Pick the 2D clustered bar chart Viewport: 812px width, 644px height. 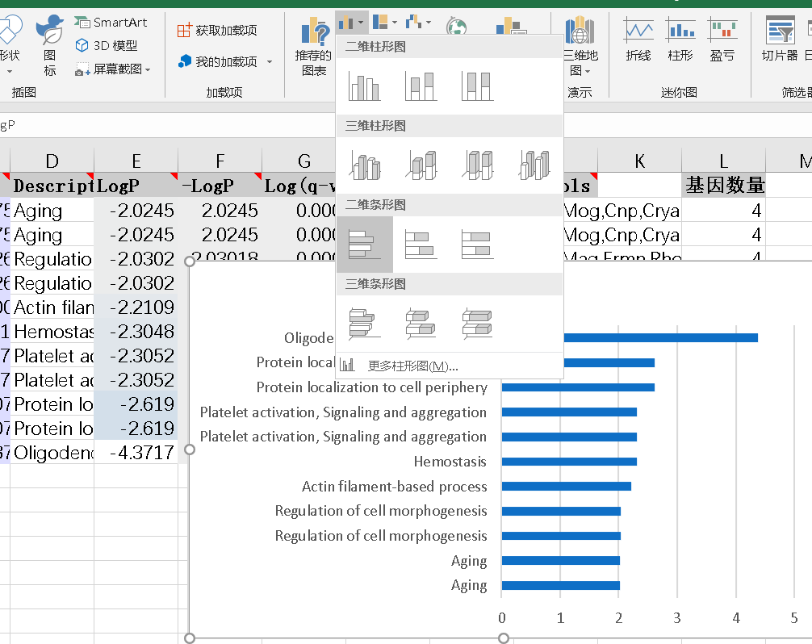point(365,245)
